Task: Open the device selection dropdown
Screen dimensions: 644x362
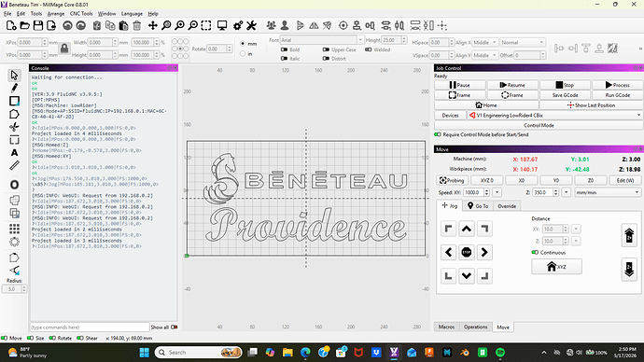Action: 554,116
